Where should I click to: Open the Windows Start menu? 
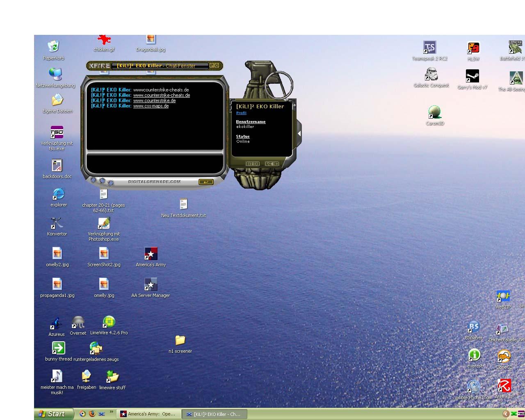[54, 414]
